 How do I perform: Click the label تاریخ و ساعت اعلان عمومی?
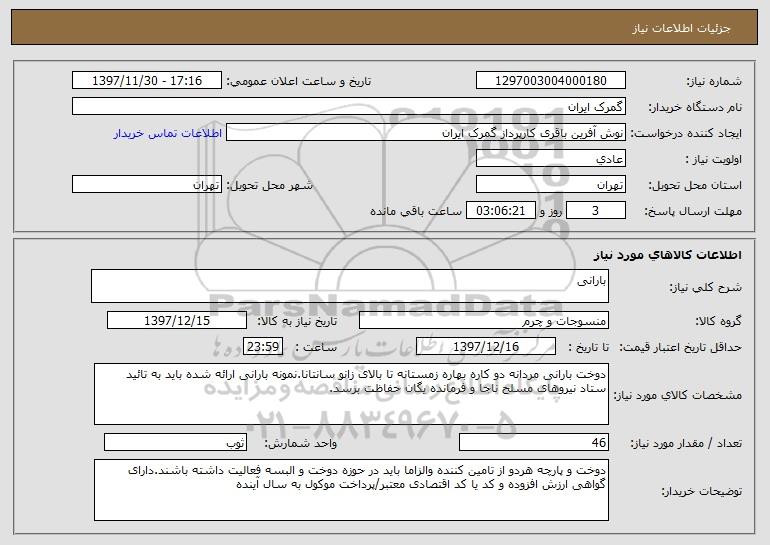[x=299, y=81]
